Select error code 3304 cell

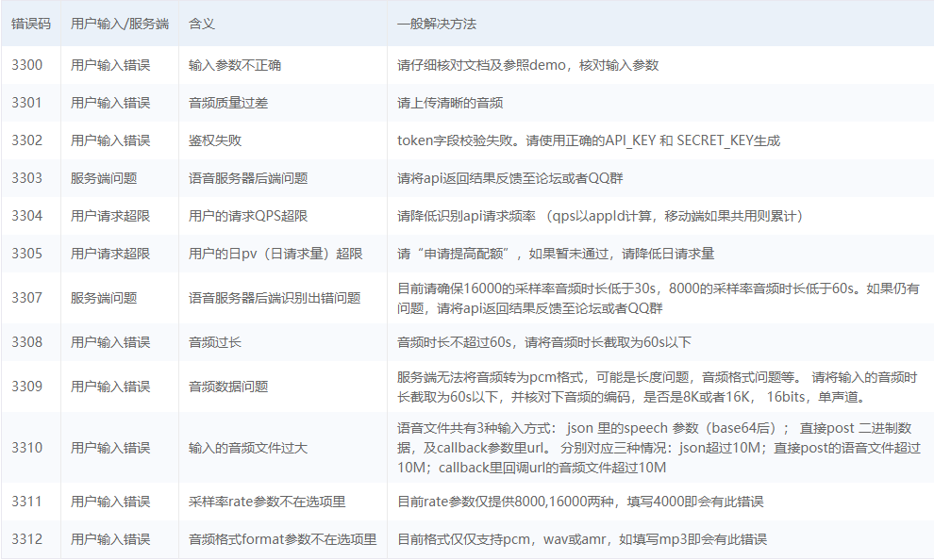click(26, 216)
